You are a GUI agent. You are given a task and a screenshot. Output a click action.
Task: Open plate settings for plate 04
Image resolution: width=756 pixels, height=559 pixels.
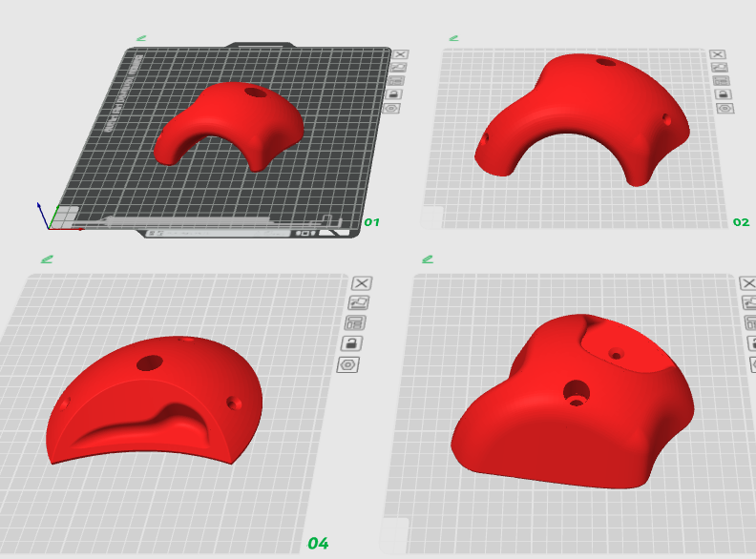point(348,364)
